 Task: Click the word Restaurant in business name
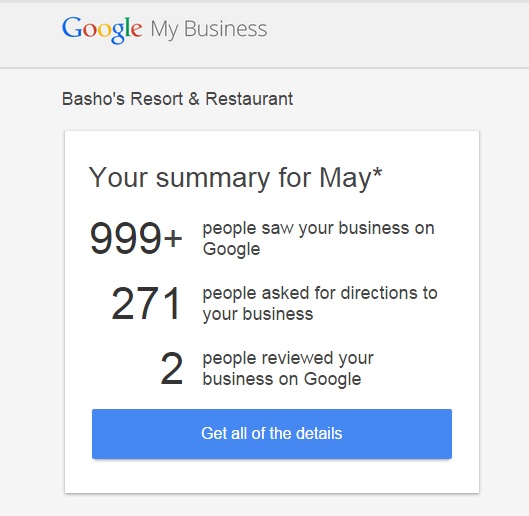(x=249, y=99)
